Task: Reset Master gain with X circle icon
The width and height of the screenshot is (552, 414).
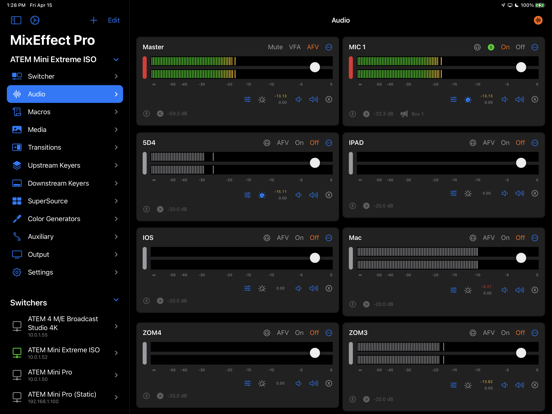Action: [x=328, y=100]
